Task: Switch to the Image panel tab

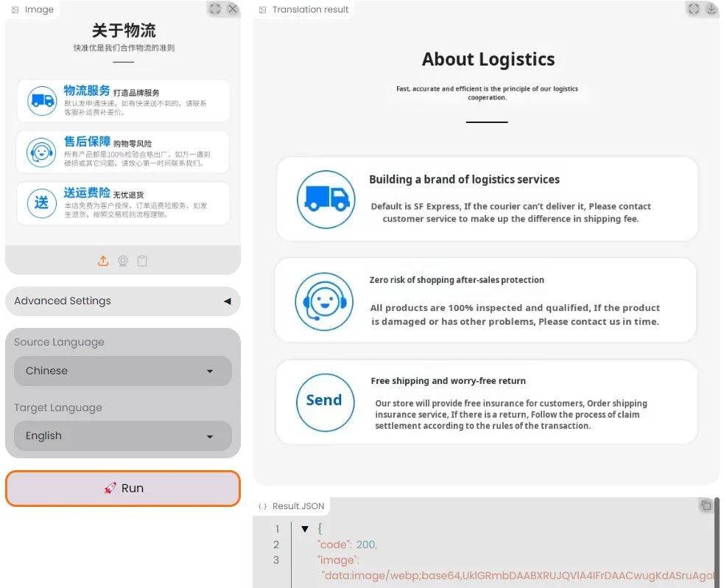Action: coord(32,9)
